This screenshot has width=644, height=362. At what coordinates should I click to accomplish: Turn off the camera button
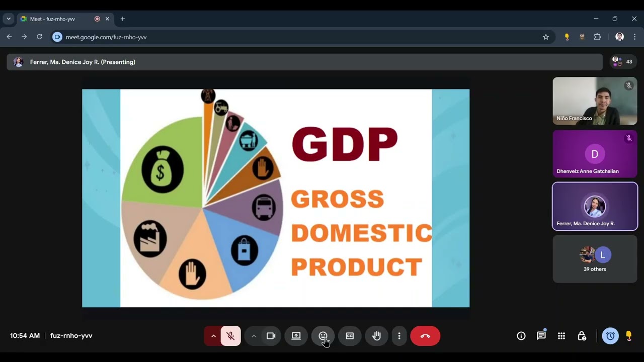click(271, 336)
